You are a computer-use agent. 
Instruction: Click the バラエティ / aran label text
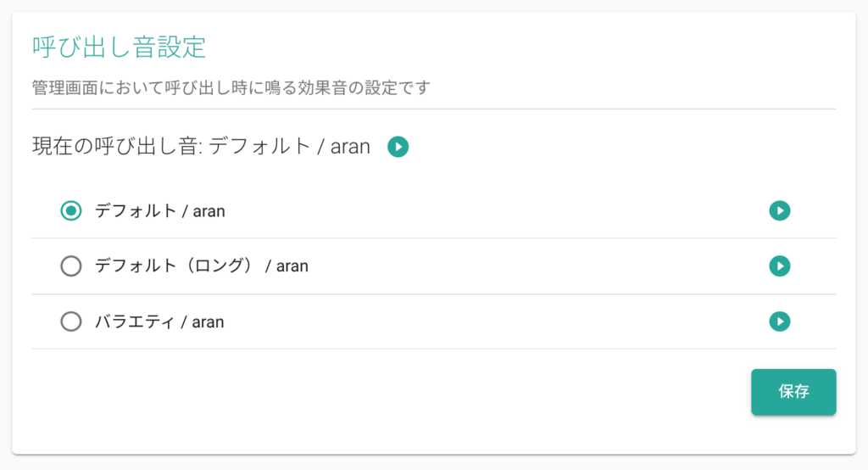(159, 322)
